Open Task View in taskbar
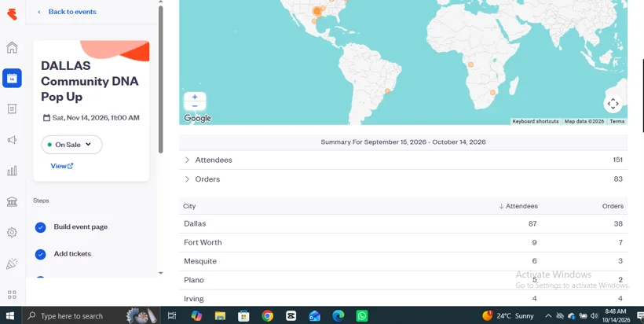Screen dimensions: 644x324 click(x=172, y=316)
